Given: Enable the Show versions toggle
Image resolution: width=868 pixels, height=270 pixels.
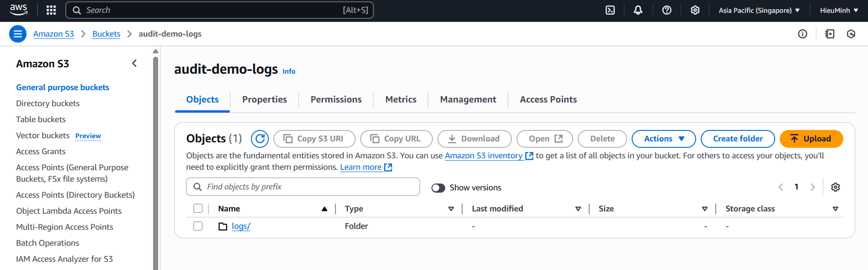Looking at the screenshot, I should click(x=438, y=188).
